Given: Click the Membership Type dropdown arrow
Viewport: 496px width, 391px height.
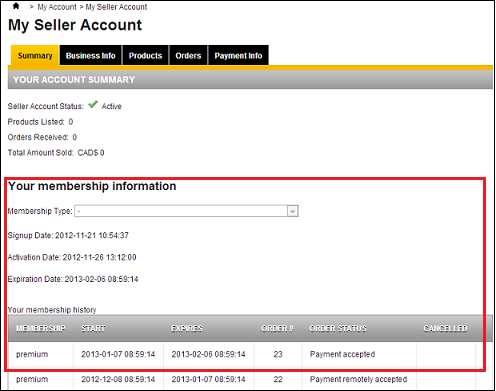Looking at the screenshot, I should click(x=292, y=211).
